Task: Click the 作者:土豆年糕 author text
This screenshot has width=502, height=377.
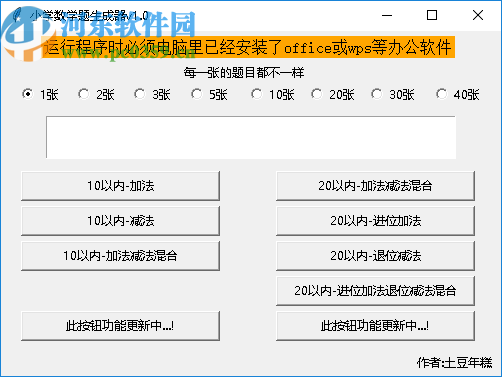Action: click(454, 363)
